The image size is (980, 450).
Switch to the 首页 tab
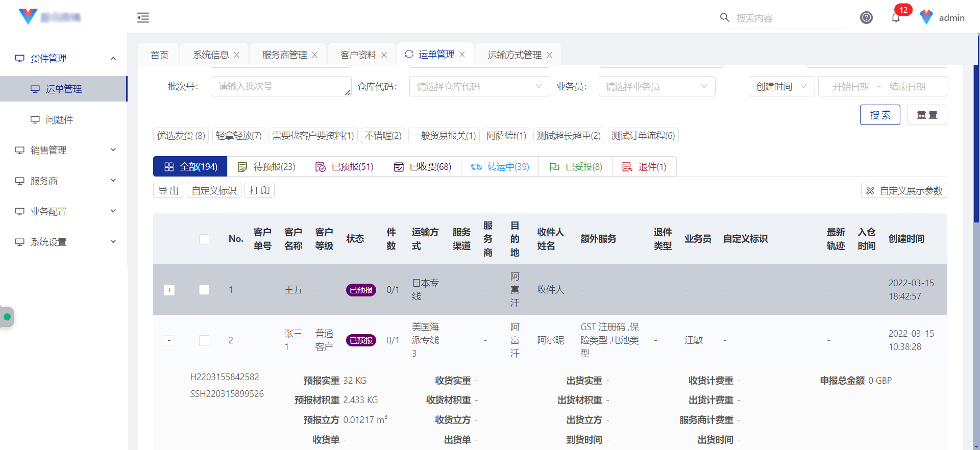point(159,55)
